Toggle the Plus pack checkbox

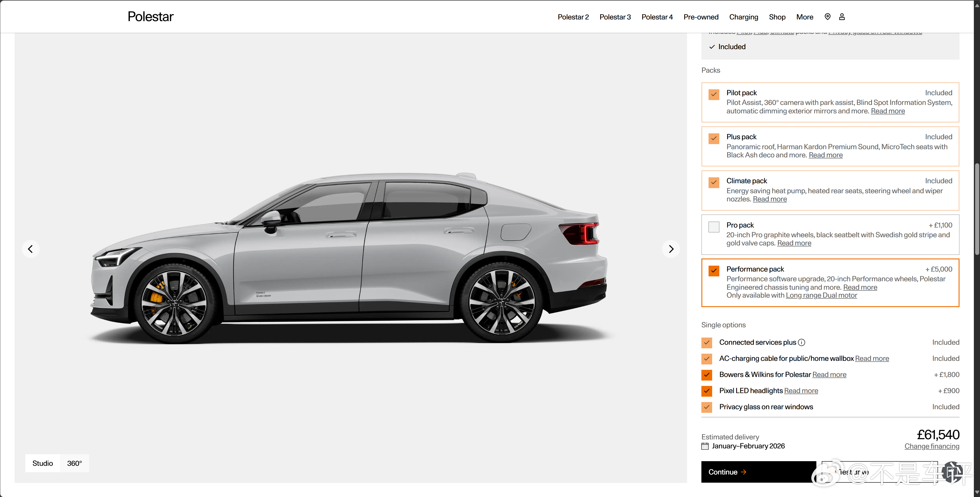(x=714, y=138)
